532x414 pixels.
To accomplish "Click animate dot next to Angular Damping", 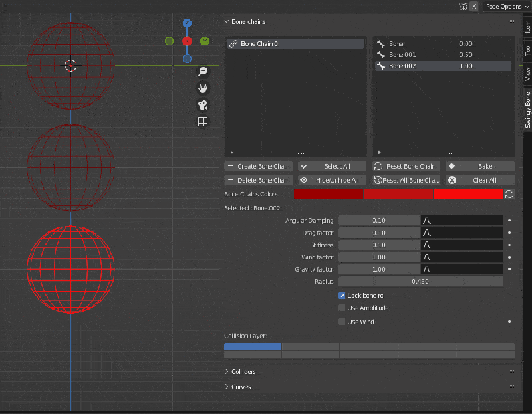I will coord(509,221).
